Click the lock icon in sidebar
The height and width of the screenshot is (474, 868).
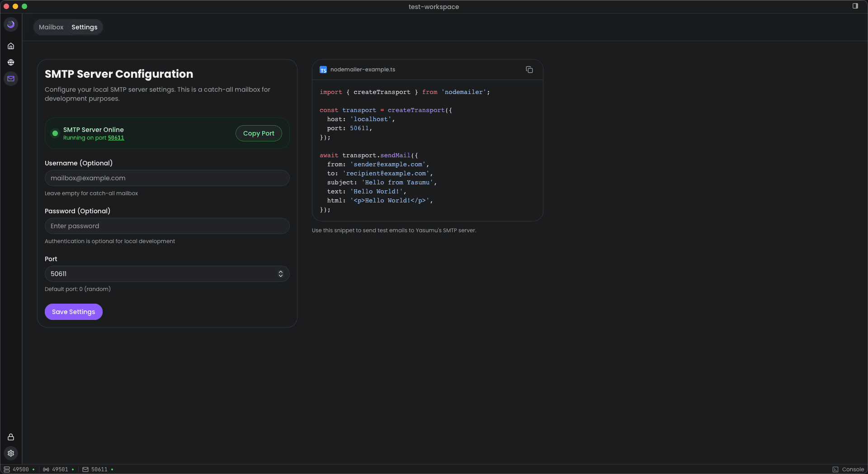coord(11,437)
